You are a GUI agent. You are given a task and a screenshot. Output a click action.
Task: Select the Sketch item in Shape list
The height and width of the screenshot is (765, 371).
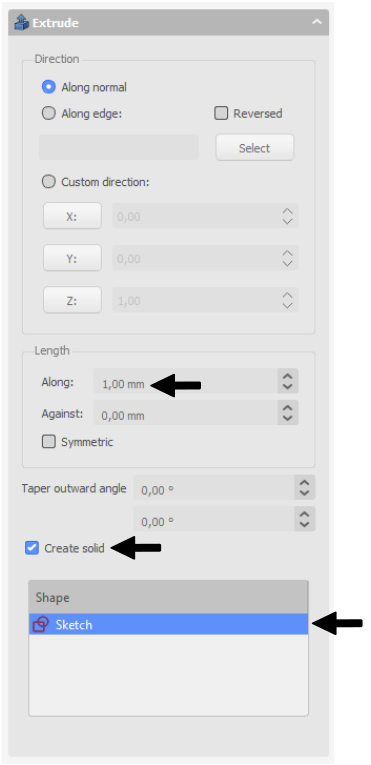coord(168,624)
